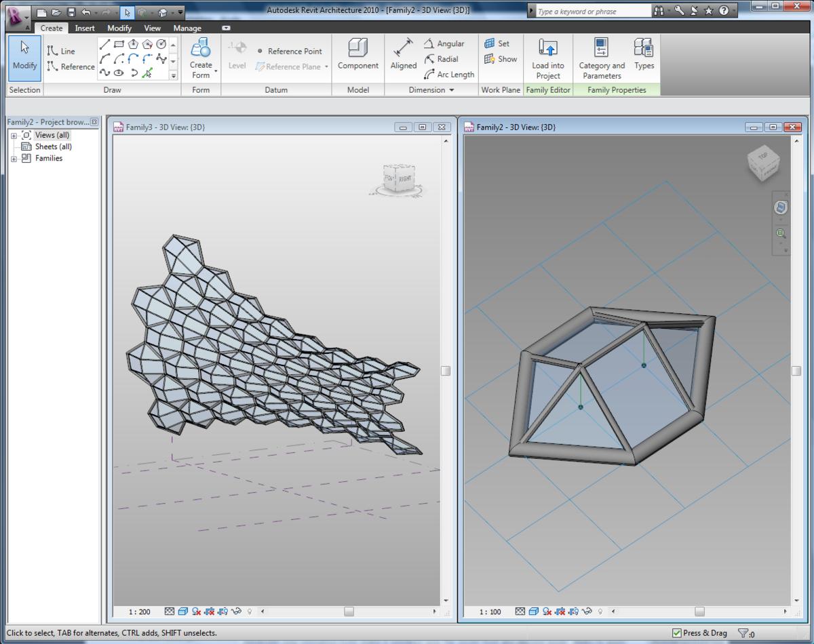This screenshot has height=644, width=814.
Task: Open the Subscription Center key icon
Action: pos(679,11)
